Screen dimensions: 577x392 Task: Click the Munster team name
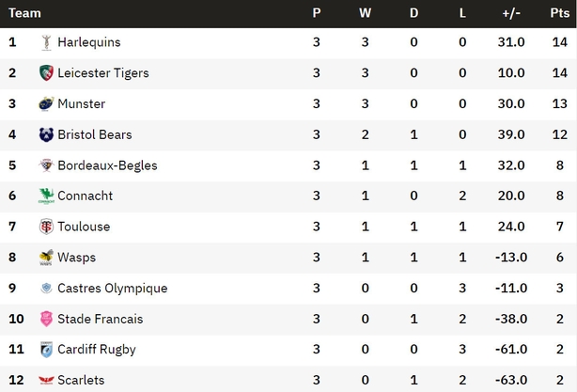[82, 103]
